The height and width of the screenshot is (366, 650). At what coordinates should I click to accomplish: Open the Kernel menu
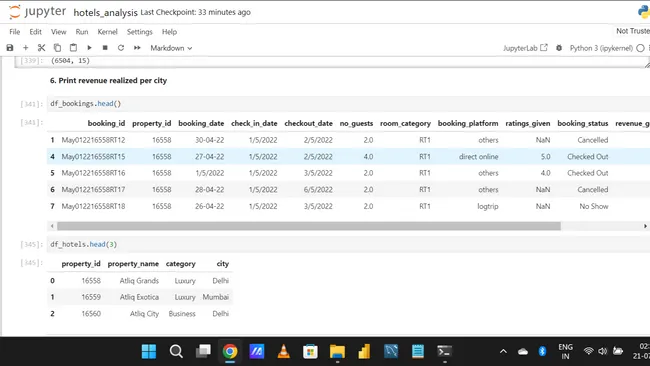coord(107,32)
